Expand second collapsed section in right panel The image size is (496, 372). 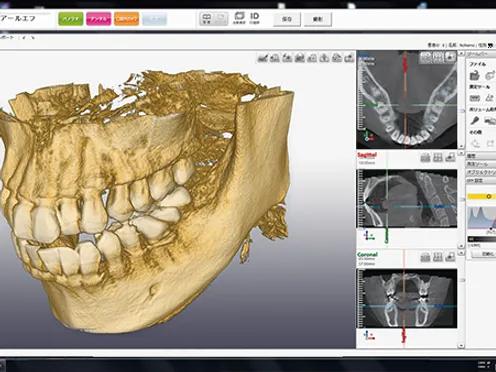(x=481, y=164)
